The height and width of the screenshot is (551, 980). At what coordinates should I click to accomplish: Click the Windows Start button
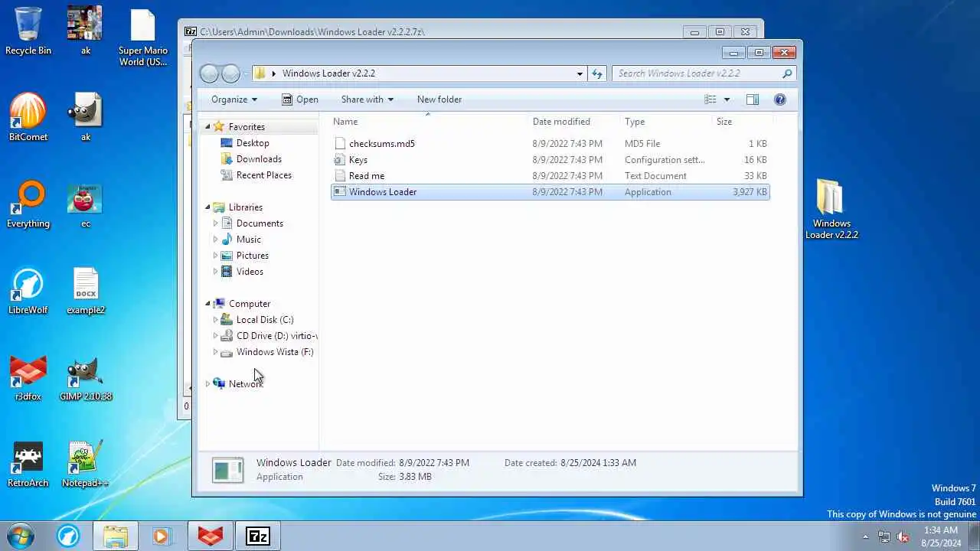pyautogui.click(x=21, y=536)
